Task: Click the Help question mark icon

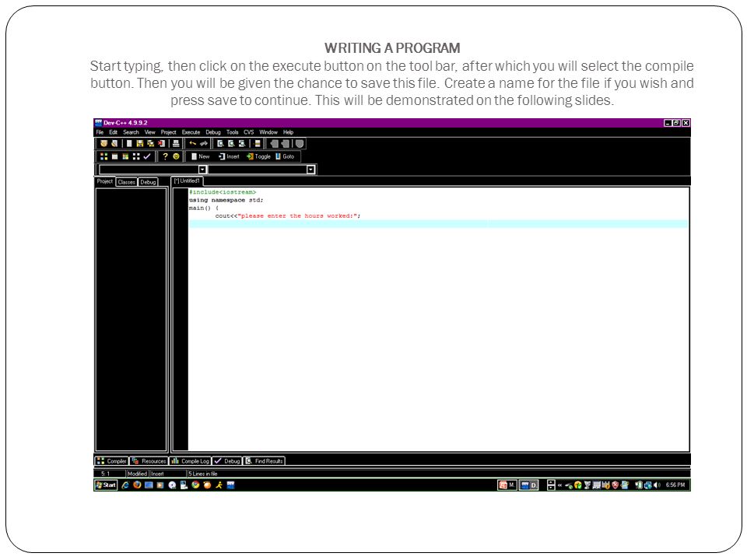Action: pyautogui.click(x=165, y=156)
